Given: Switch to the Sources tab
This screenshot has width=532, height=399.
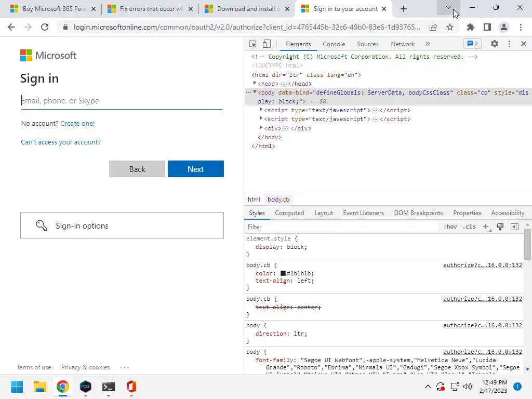Looking at the screenshot, I should pyautogui.click(x=367, y=44).
